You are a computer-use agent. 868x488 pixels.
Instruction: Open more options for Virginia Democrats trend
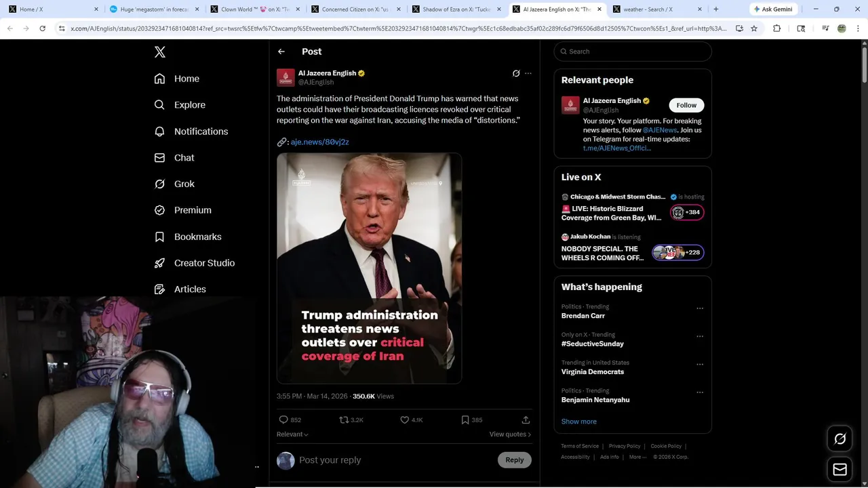tap(700, 365)
